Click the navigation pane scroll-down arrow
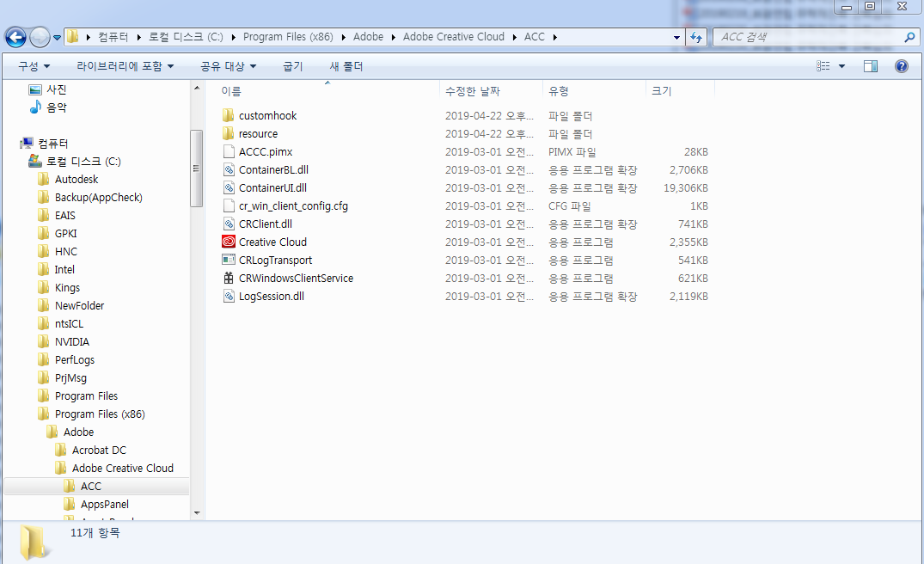The height and width of the screenshot is (564, 924). click(x=197, y=513)
